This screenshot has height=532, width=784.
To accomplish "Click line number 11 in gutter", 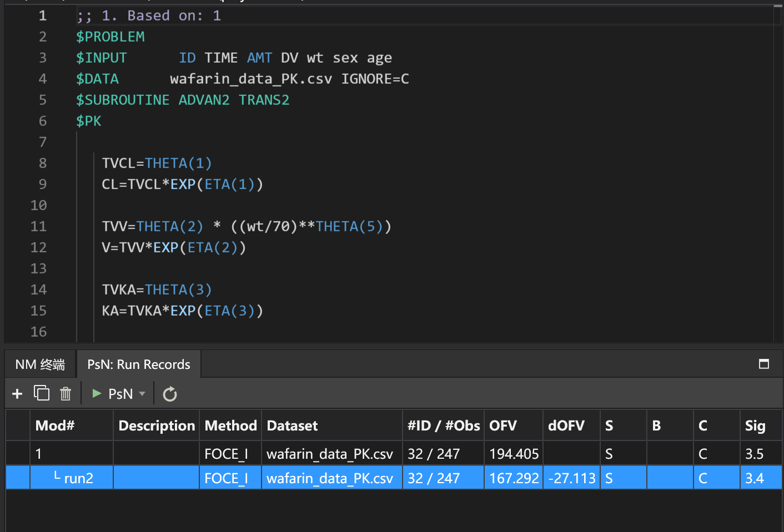I will (39, 226).
